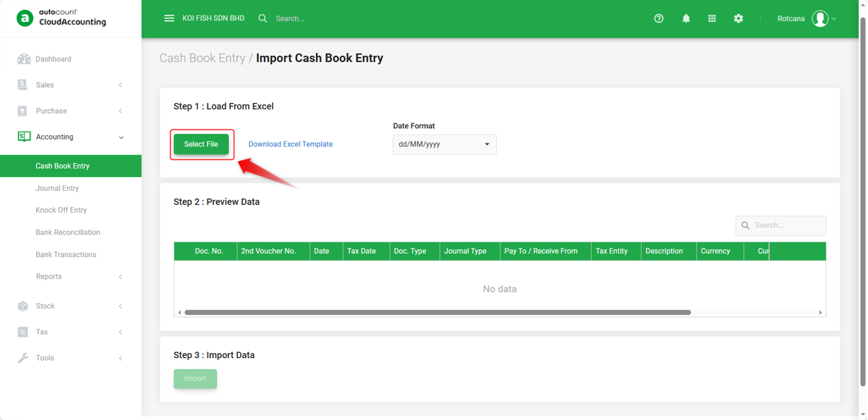Open the hamburger menu icon
The width and height of the screenshot is (868, 420).
(x=169, y=18)
